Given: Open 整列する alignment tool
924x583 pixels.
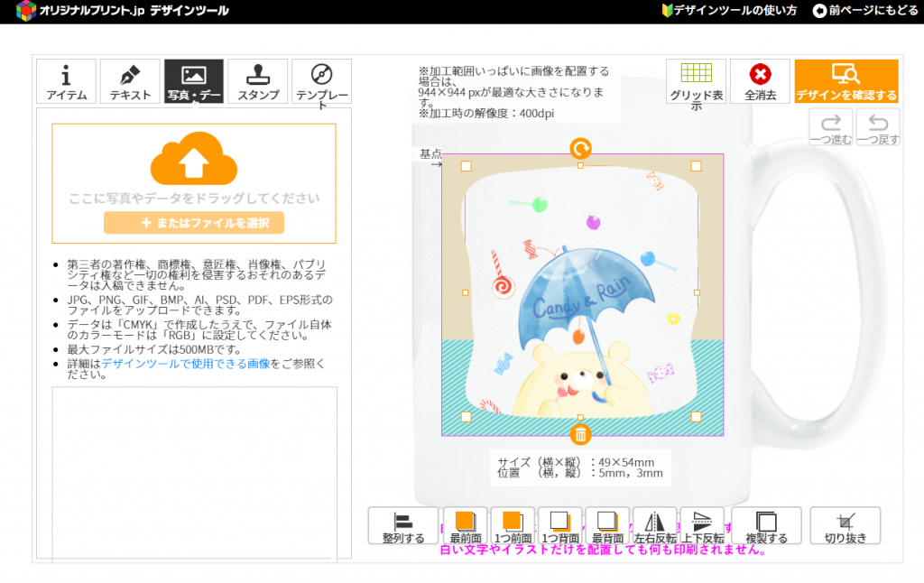Looking at the screenshot, I should click(x=403, y=526).
